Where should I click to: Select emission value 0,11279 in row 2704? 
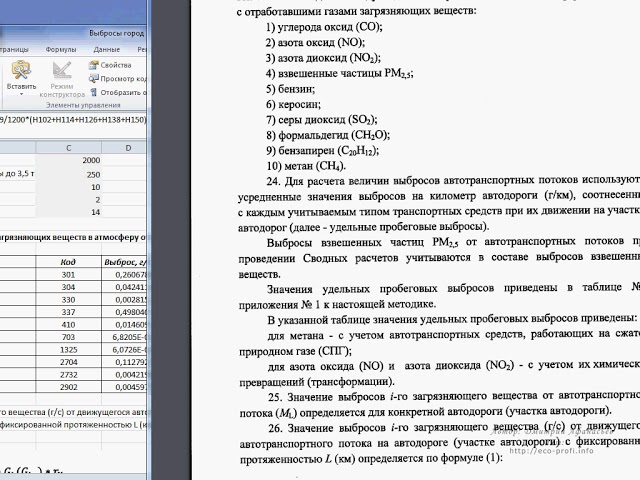[124, 362]
